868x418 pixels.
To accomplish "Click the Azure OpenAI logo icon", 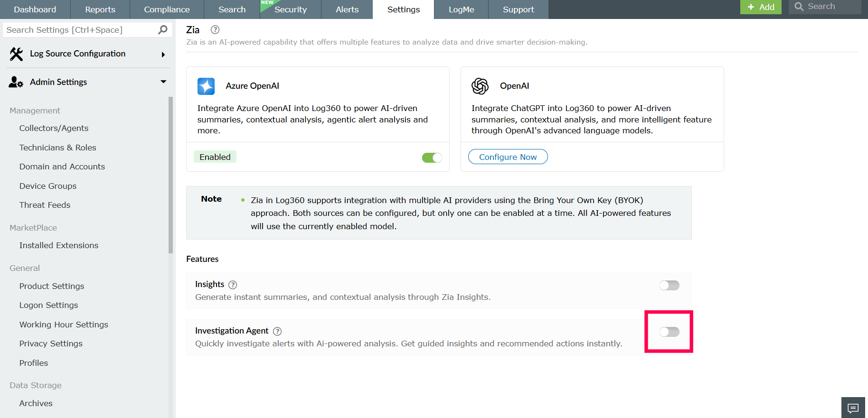I will 206,86.
